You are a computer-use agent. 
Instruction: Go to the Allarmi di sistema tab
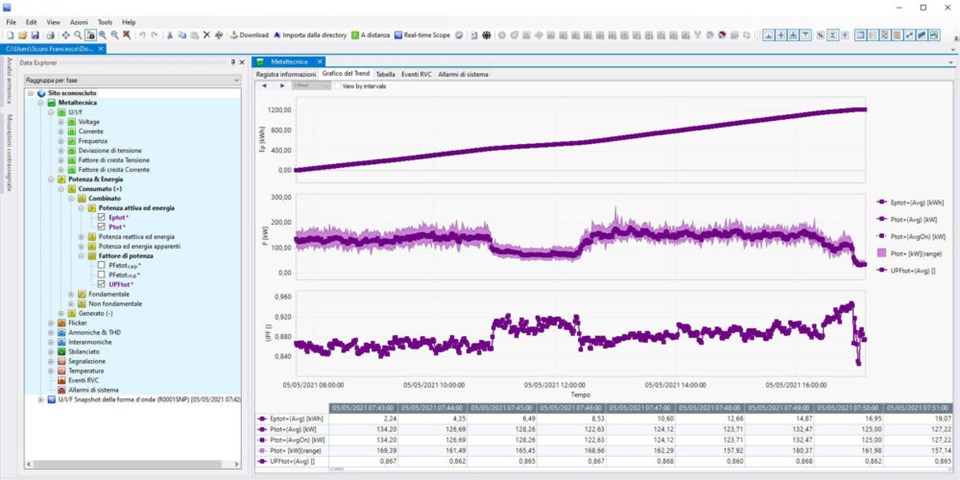pyautogui.click(x=463, y=74)
